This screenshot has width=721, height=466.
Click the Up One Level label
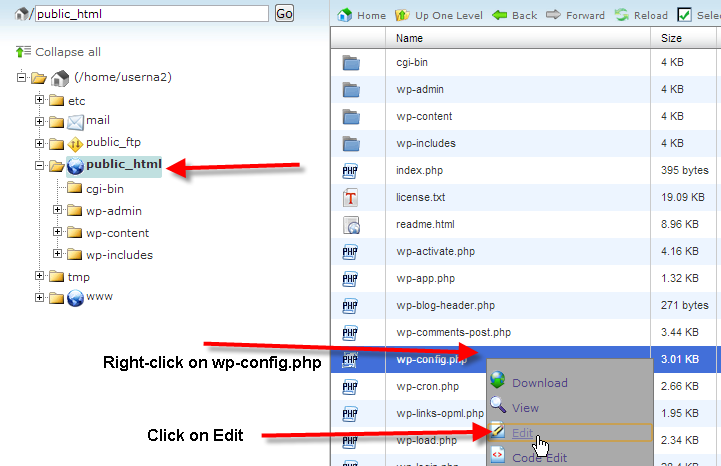pyautogui.click(x=449, y=16)
